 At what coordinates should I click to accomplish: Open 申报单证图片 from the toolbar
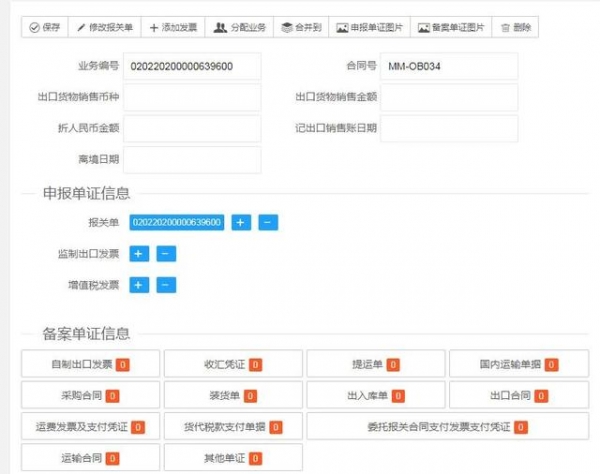369,28
